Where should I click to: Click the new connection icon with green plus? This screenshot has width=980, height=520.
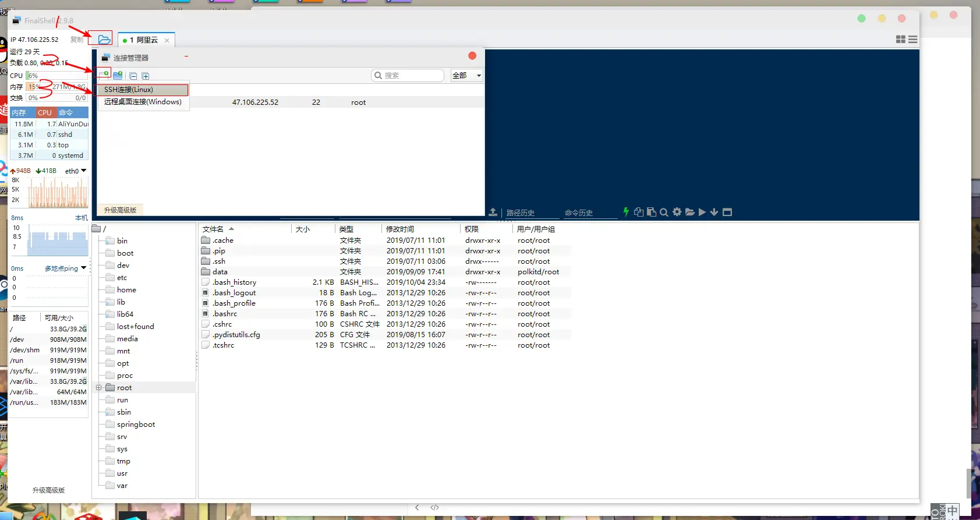tap(104, 75)
